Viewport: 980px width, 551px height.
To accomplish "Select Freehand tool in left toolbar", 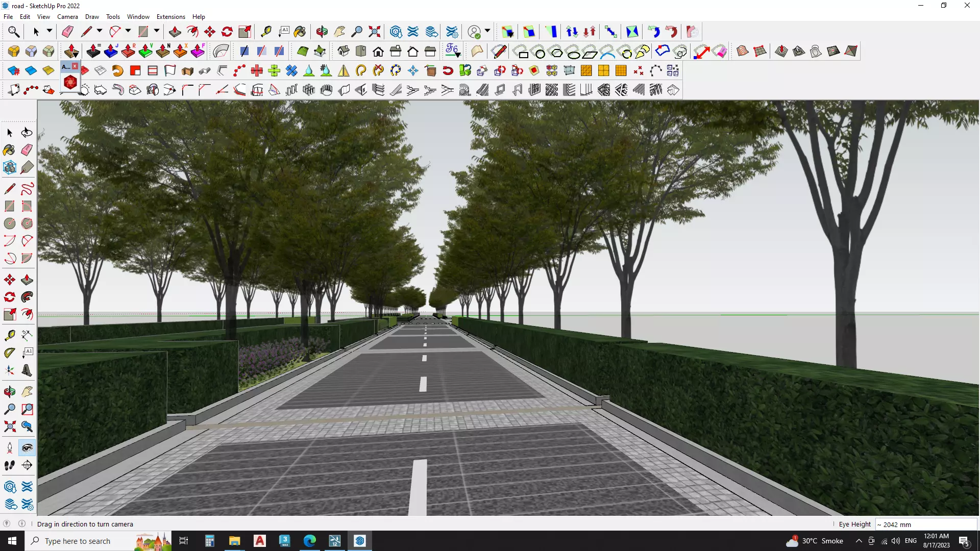I will 27,189.
